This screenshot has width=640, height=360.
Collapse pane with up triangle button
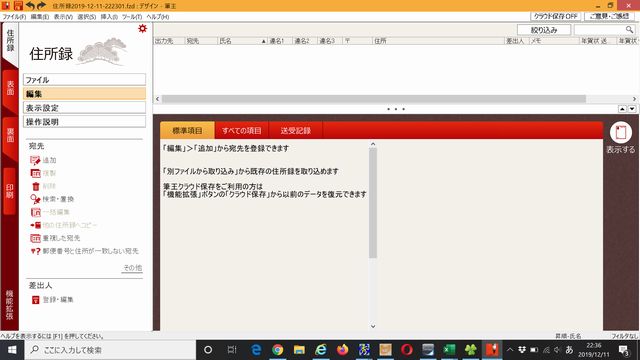622,109
